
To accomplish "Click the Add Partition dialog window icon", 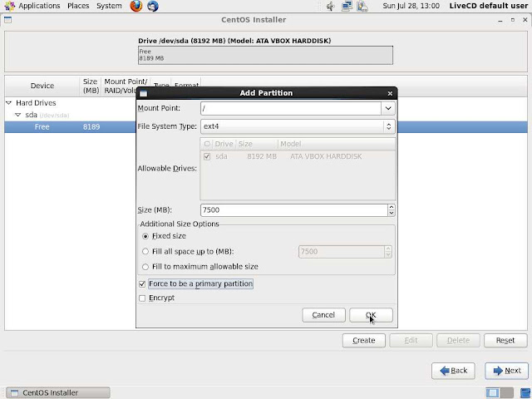I will click(143, 93).
